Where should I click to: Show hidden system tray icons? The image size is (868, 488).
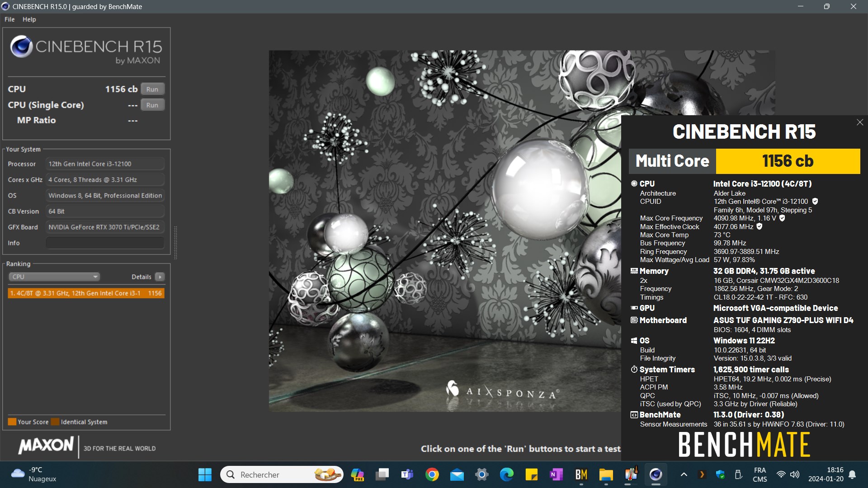(684, 475)
